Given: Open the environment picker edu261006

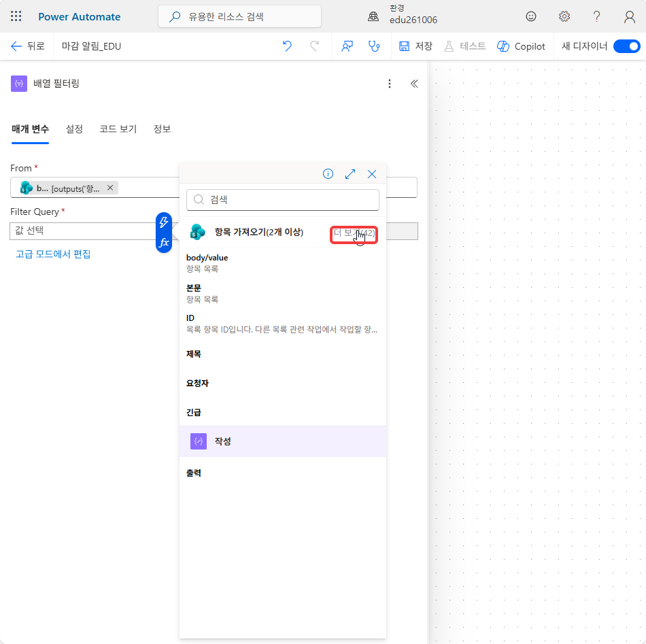Looking at the screenshot, I should (403, 14).
